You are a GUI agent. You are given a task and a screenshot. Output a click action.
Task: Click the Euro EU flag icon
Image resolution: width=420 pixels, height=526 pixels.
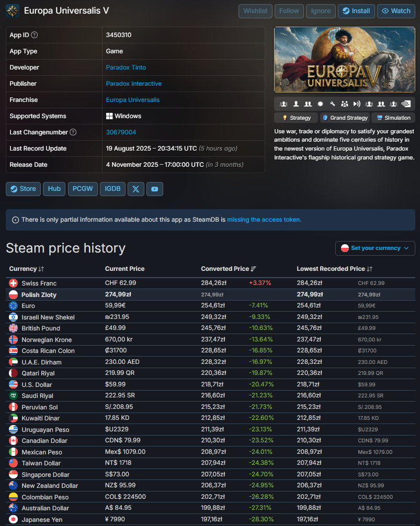coord(14,305)
